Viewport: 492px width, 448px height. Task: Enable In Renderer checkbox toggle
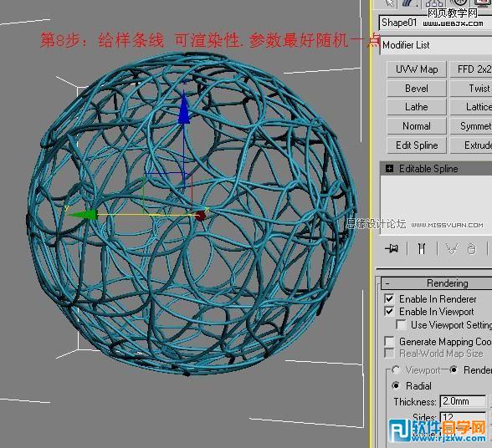(389, 298)
